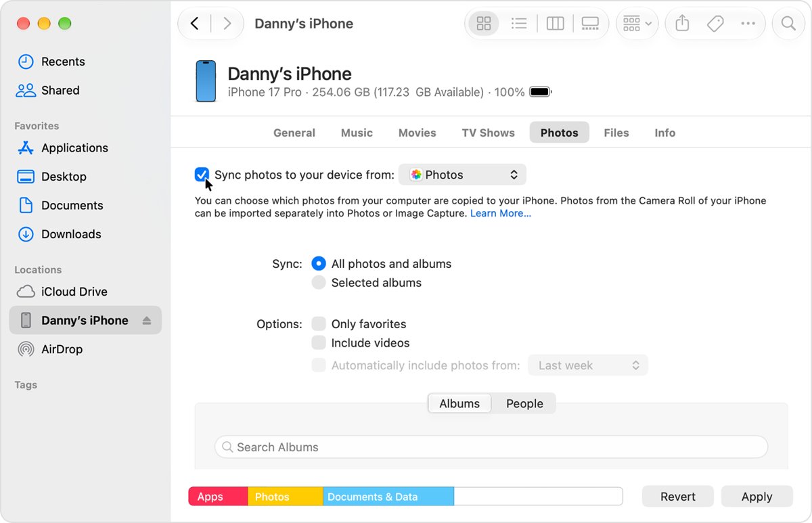This screenshot has height=523, width=812.
Task: Select Danny's iPhone in sidebar
Action: pos(85,321)
